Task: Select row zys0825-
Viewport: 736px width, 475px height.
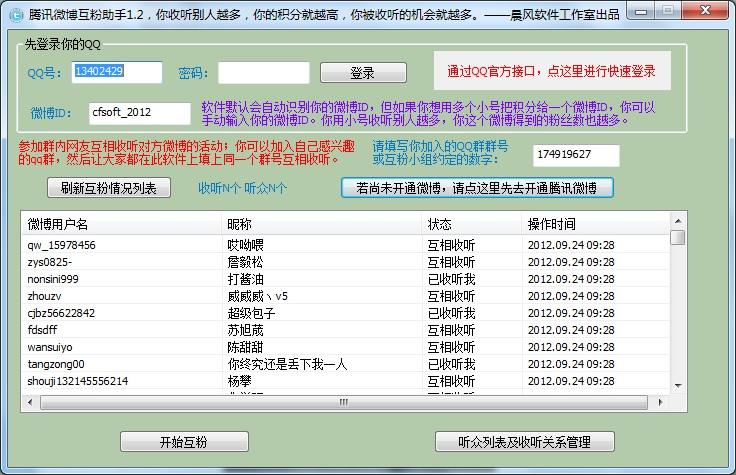Action: point(345,262)
